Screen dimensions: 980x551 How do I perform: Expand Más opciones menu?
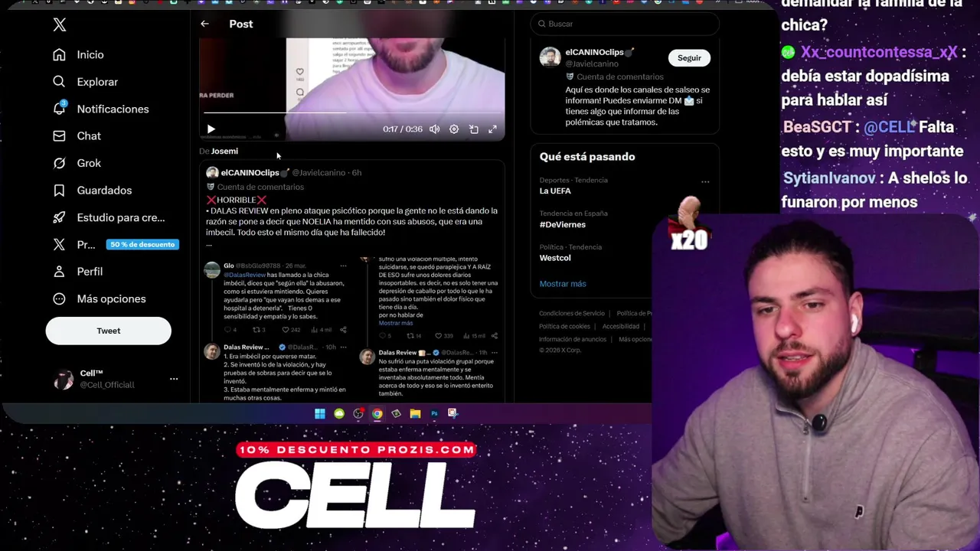click(99, 298)
